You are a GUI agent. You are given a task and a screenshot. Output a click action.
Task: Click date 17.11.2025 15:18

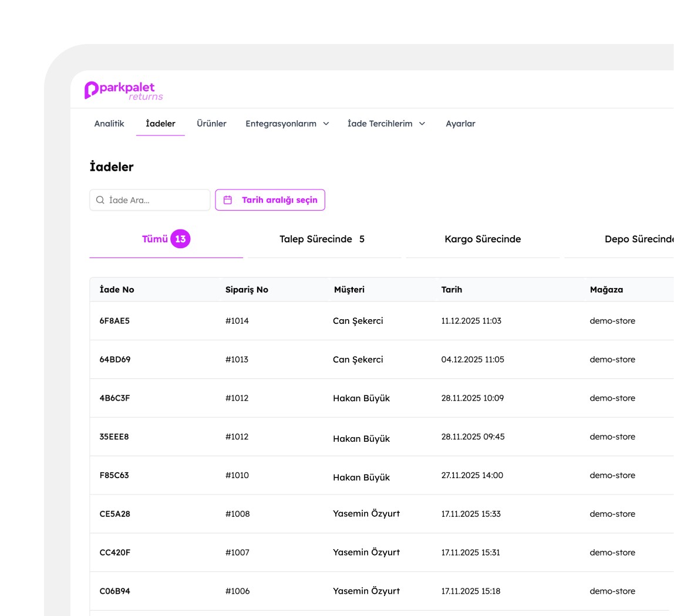[471, 591]
